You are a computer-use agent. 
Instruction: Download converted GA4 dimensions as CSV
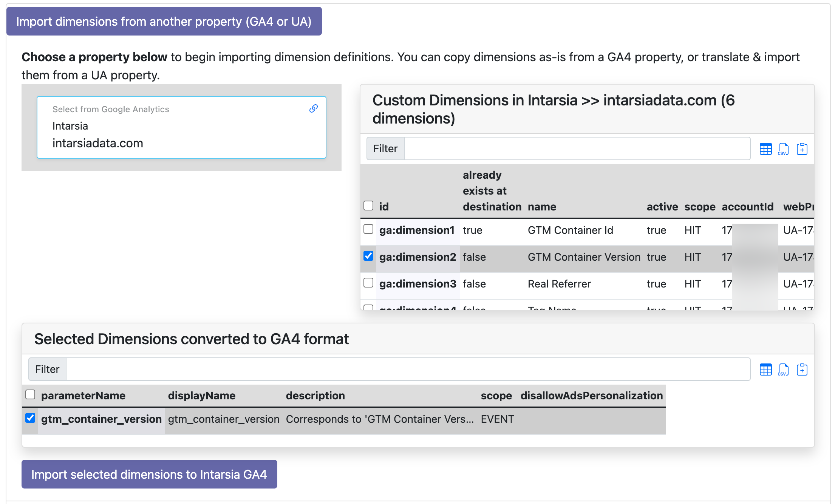tap(784, 369)
